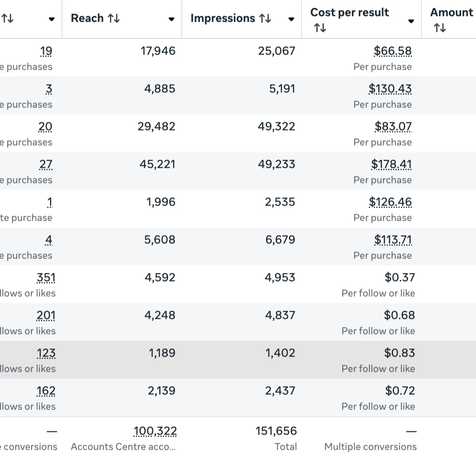Select the 4,953 impressions cell
The width and height of the screenshot is (476, 474).
click(280, 277)
